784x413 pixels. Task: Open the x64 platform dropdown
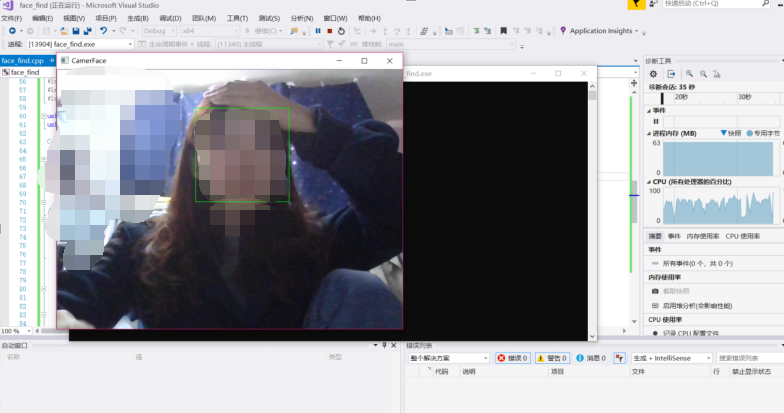coord(210,31)
